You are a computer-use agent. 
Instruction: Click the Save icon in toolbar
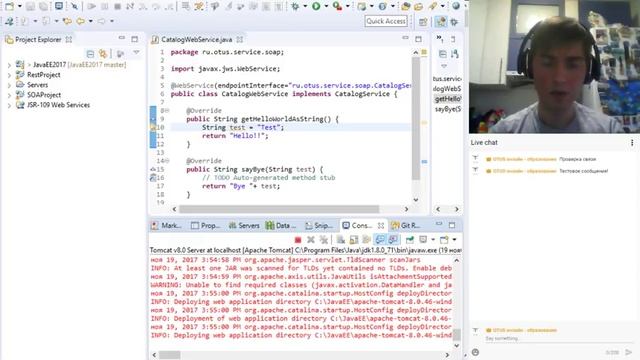(x=30, y=6)
